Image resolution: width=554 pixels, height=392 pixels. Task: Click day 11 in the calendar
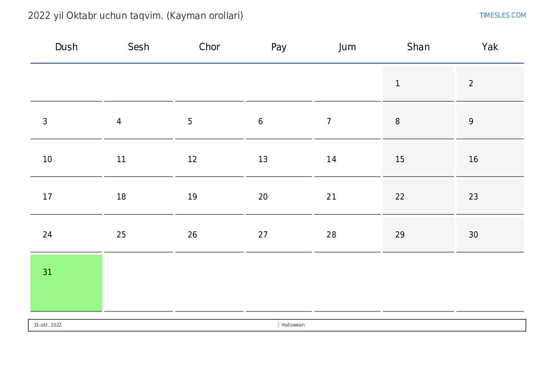[138, 159]
